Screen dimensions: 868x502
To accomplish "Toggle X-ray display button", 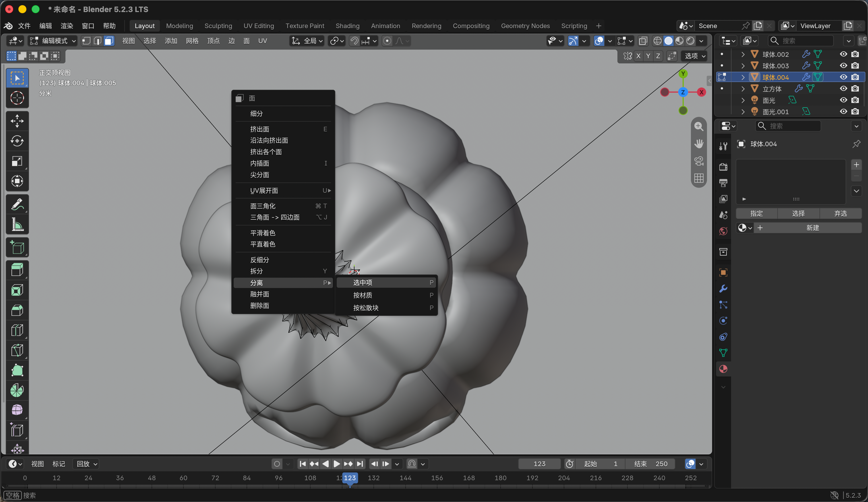I will pos(643,41).
